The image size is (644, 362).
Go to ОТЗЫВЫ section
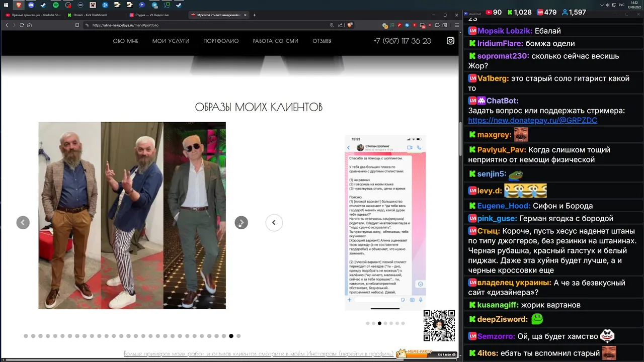point(322,41)
